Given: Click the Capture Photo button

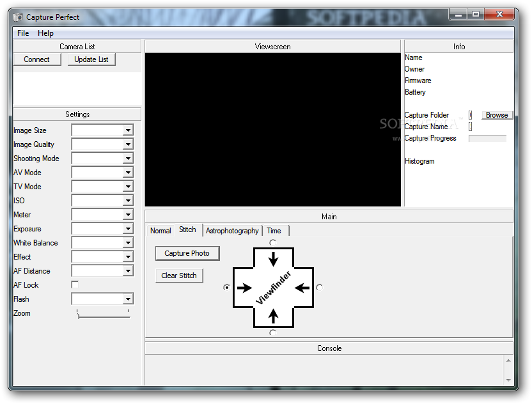Looking at the screenshot, I should pos(187,253).
